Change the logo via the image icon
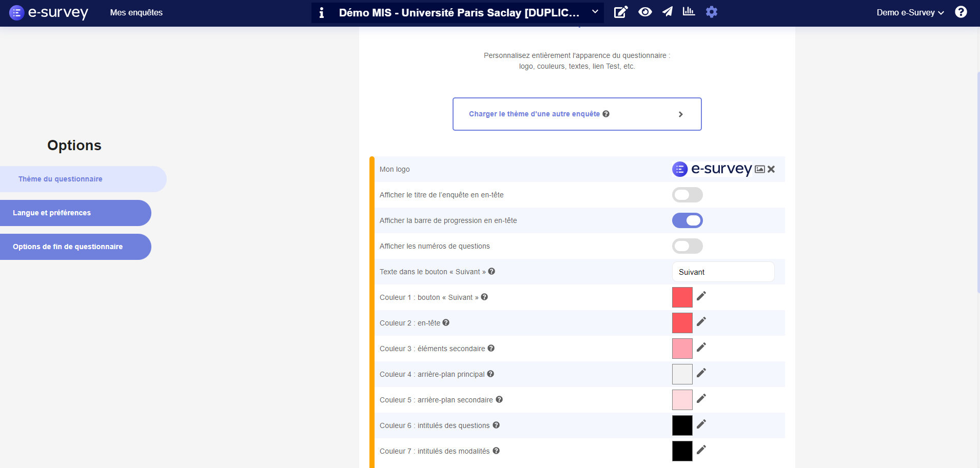 pyautogui.click(x=759, y=169)
